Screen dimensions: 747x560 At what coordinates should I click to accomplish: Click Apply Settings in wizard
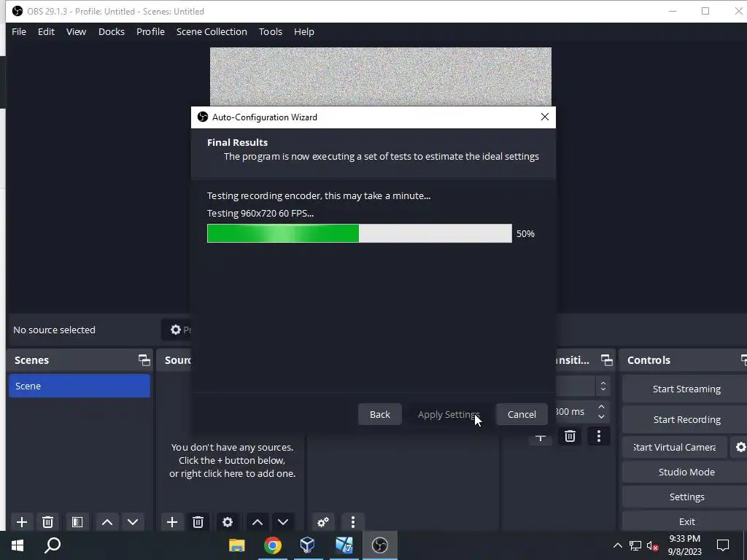(x=449, y=414)
